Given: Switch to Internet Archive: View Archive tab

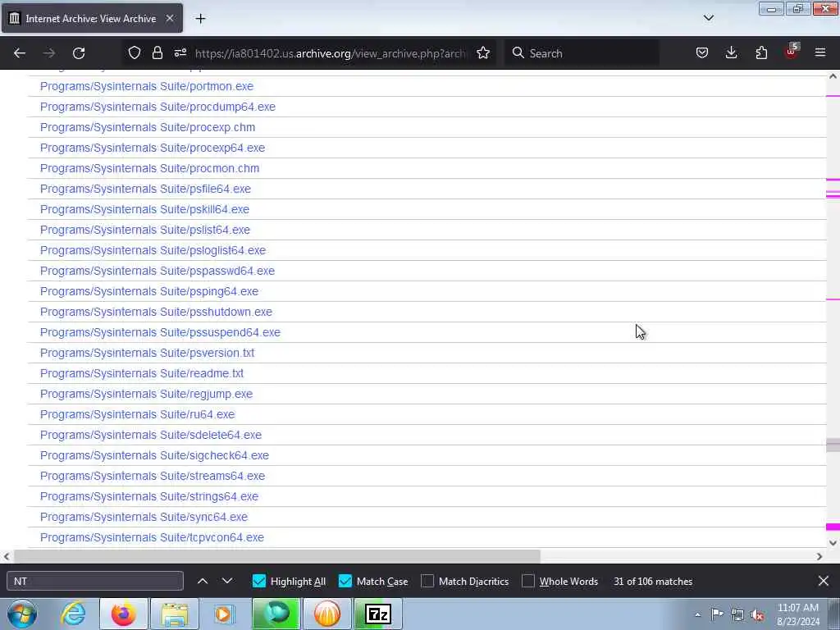Looking at the screenshot, I should (92, 18).
